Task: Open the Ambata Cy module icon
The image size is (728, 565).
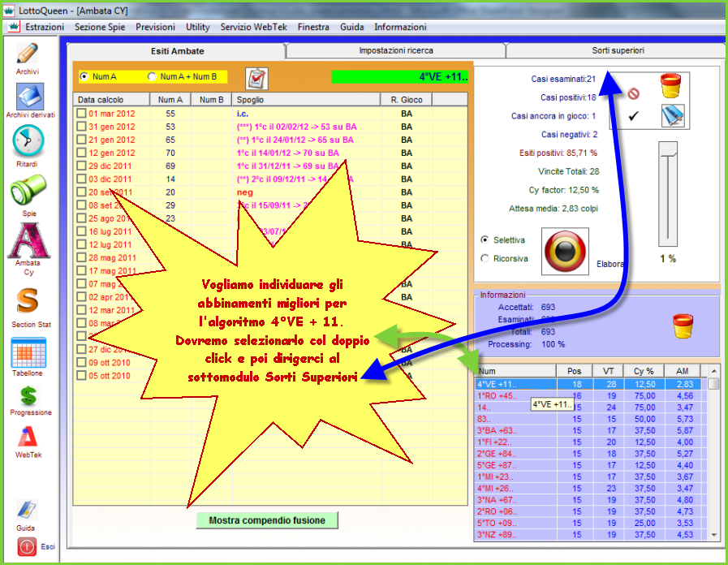Action: tap(28, 240)
